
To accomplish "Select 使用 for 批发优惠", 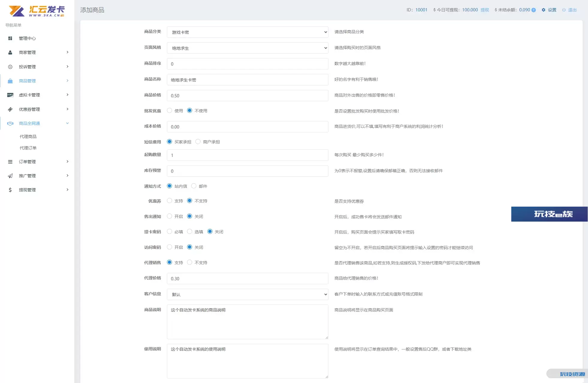I will (170, 110).
